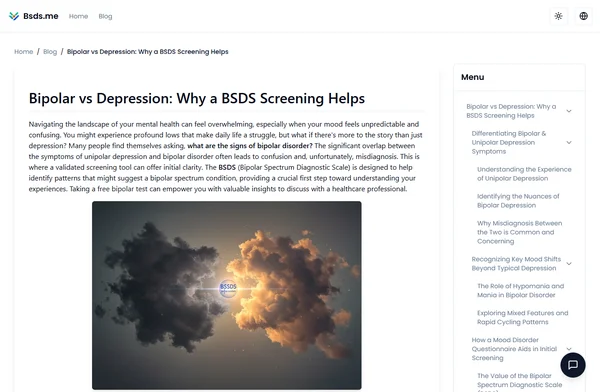The width and height of the screenshot is (600, 392).
Task: Jump to 'How a Mood Disorder Questionnaire Aids' section
Action: [514, 349]
